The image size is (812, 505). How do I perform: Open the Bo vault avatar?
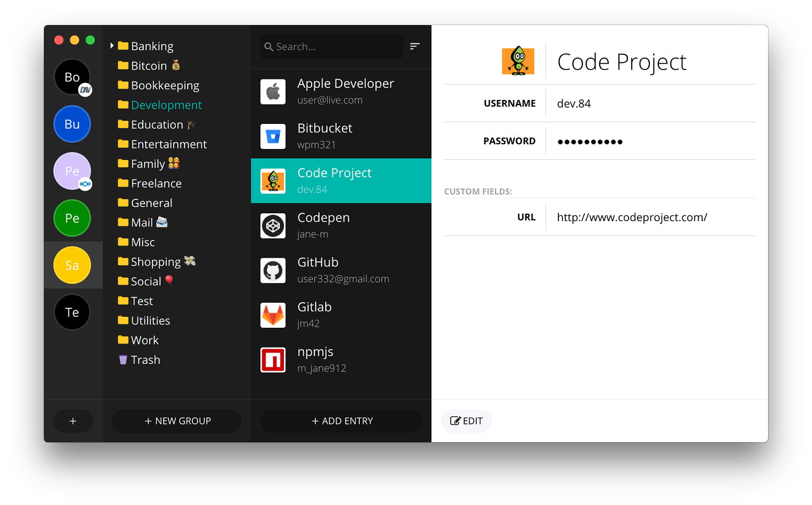point(72,77)
